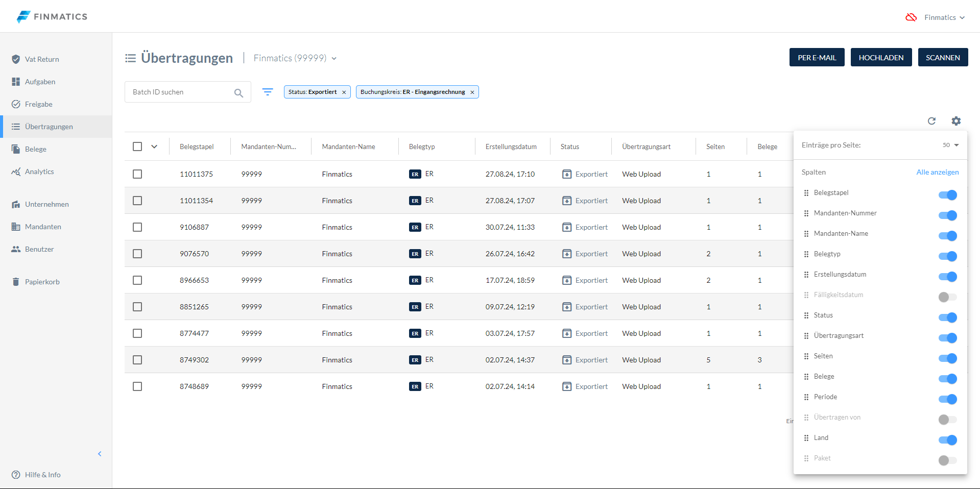This screenshot has width=980, height=489.
Task: Open the Finmatics account dropdown
Action: [944, 17]
